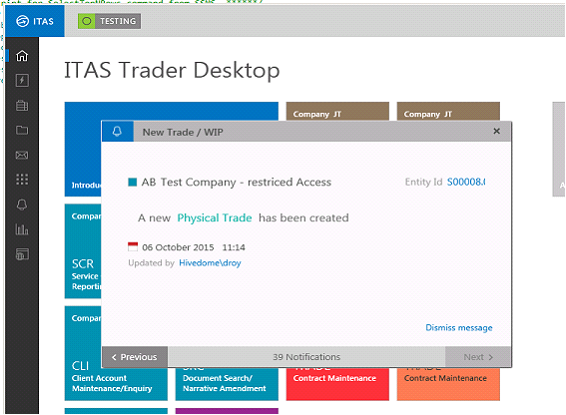Close the New Trade / WIP popup
This screenshot has width=566, height=415.
(497, 131)
